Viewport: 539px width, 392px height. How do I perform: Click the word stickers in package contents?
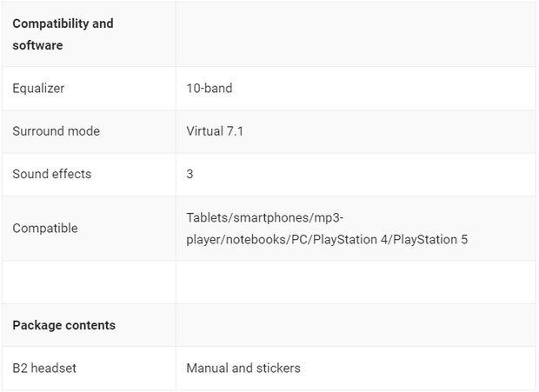click(x=278, y=368)
